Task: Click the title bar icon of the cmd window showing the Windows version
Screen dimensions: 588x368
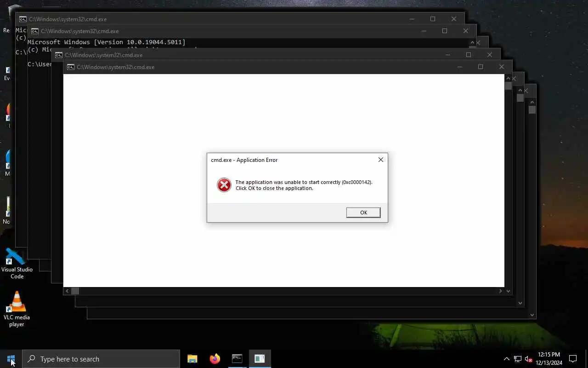Action: [35, 31]
